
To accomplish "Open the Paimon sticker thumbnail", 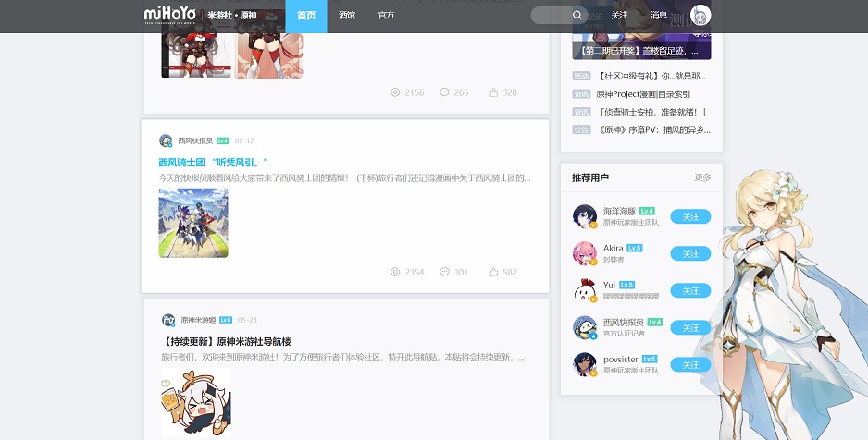I will point(196,402).
